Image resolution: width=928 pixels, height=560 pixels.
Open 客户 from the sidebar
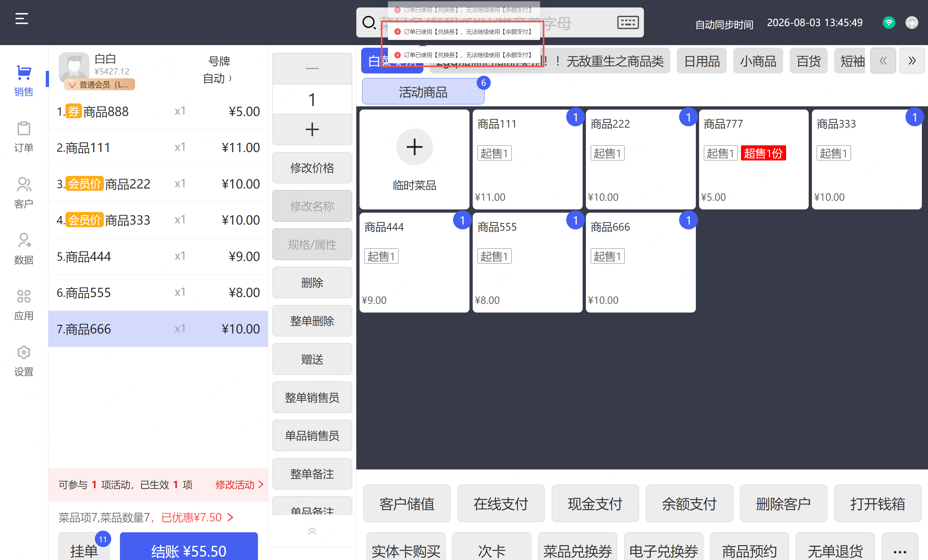[24, 193]
